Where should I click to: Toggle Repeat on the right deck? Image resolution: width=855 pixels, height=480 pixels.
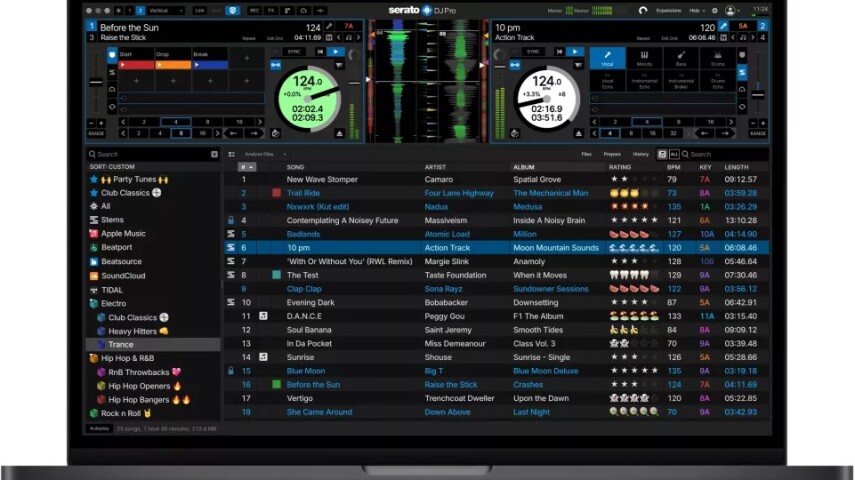click(643, 38)
